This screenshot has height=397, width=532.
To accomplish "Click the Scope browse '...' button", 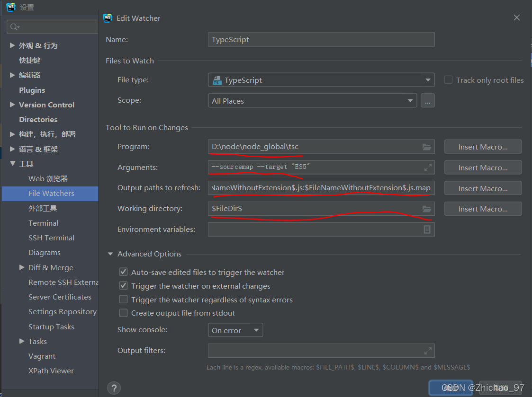I will (428, 100).
